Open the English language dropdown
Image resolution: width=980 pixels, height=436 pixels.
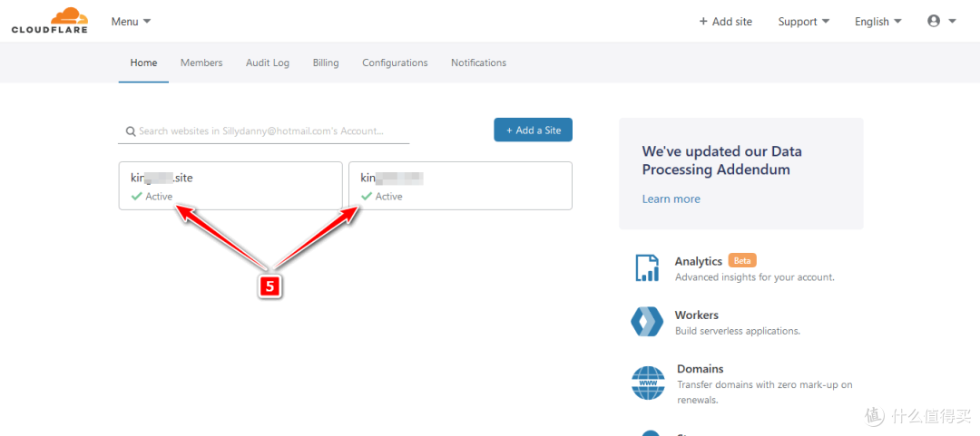(877, 22)
